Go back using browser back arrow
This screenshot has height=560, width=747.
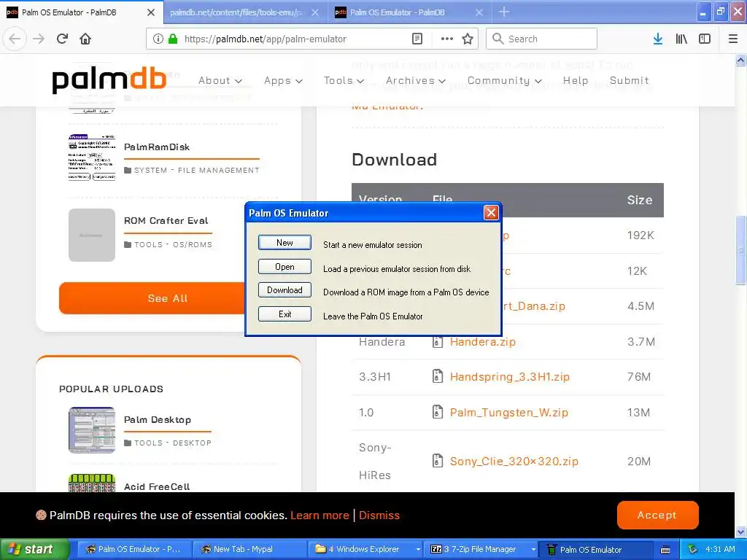click(x=15, y=39)
